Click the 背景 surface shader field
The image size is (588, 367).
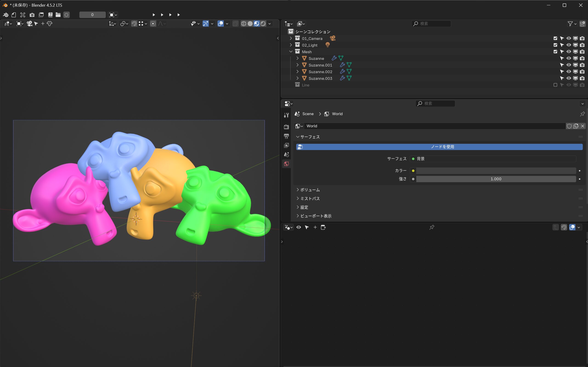click(493, 159)
